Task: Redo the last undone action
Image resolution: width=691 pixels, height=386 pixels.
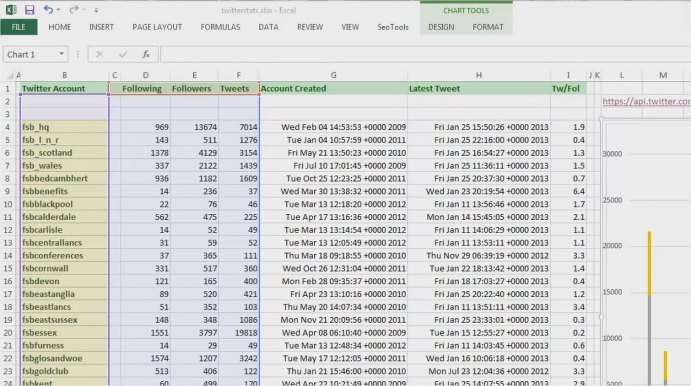Action: pos(74,10)
